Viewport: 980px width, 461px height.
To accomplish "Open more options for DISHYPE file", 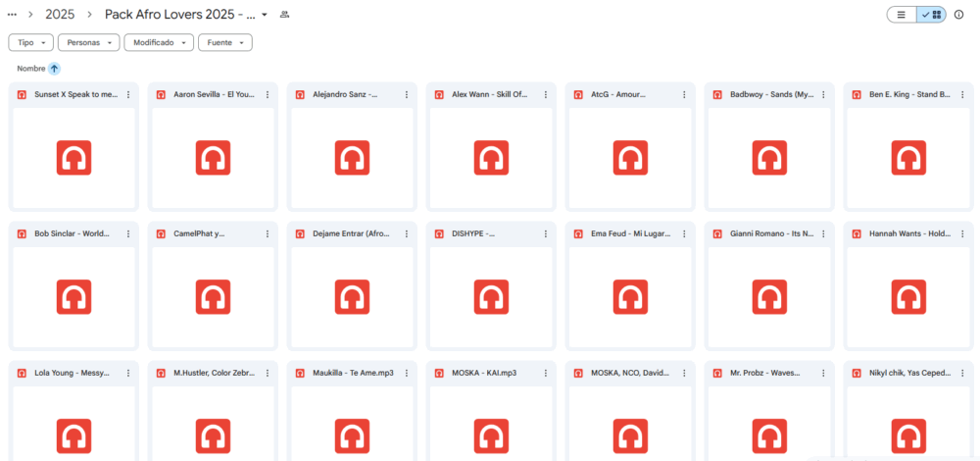I will tap(546, 234).
